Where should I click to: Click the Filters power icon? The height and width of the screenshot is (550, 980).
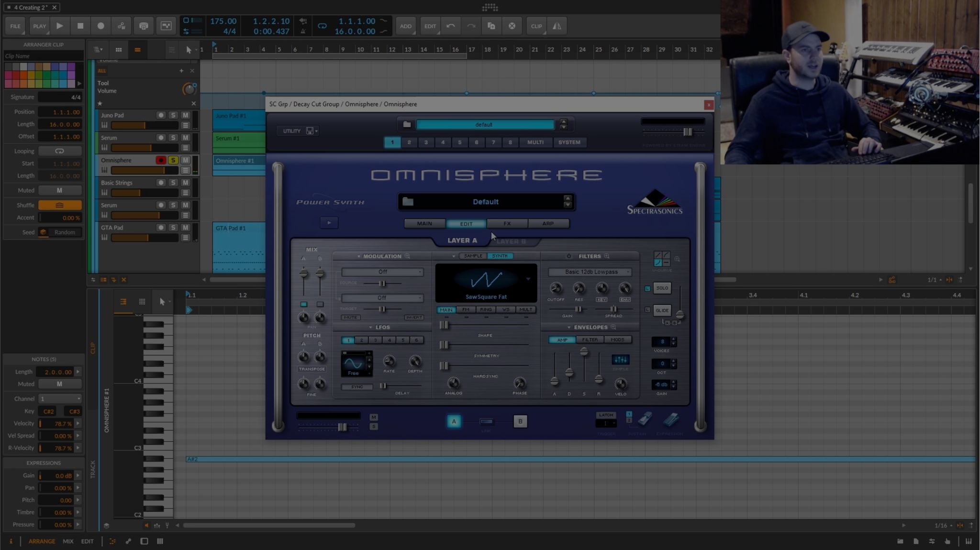(x=569, y=256)
